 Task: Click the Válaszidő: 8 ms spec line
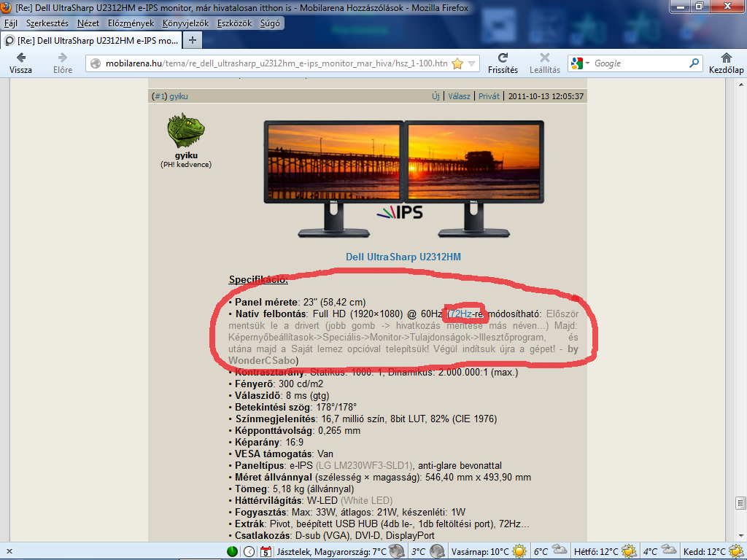coord(279,396)
